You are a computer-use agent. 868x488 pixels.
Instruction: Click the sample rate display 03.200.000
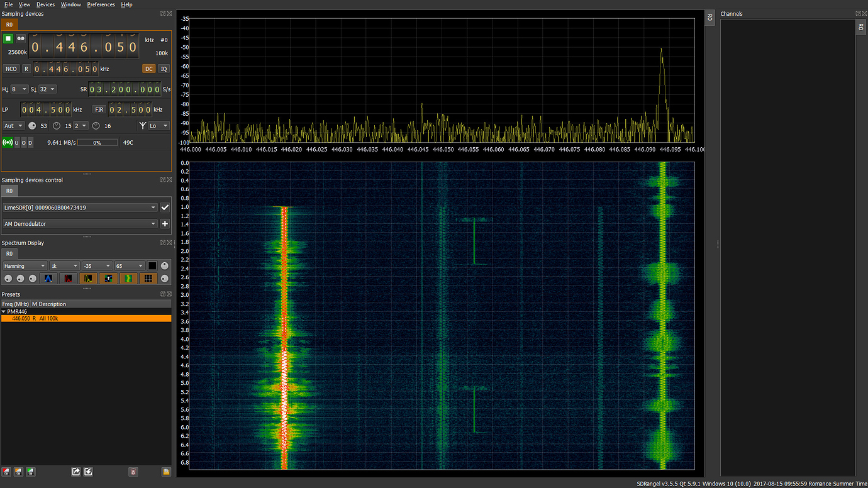click(125, 89)
